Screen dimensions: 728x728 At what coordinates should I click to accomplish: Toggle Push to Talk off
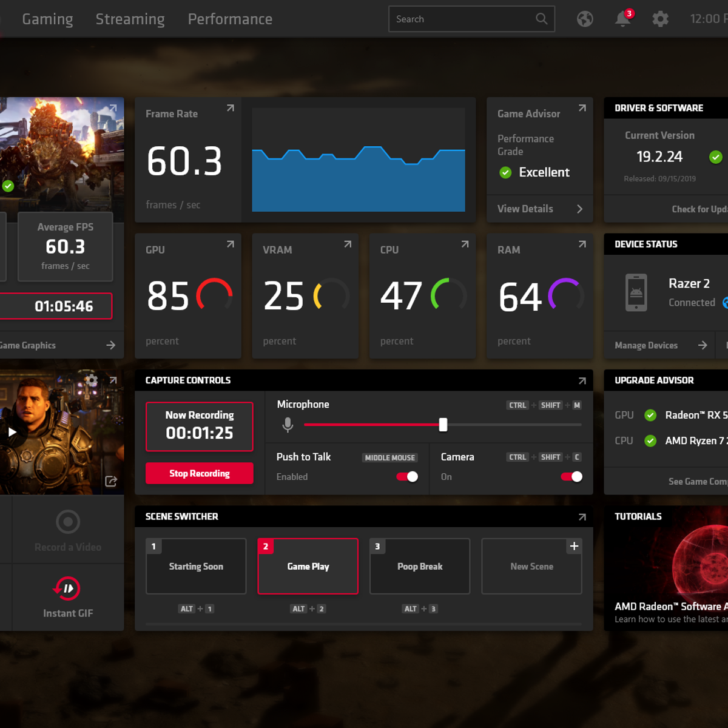405,477
